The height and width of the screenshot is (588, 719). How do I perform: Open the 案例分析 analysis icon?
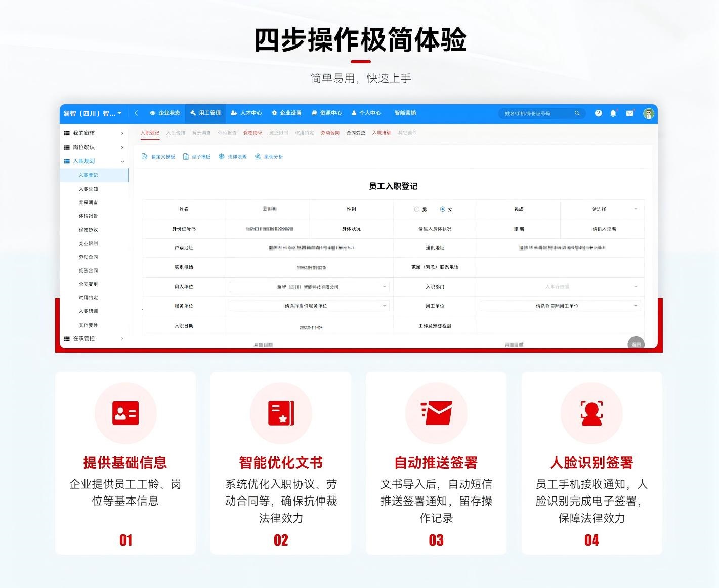coord(258,157)
